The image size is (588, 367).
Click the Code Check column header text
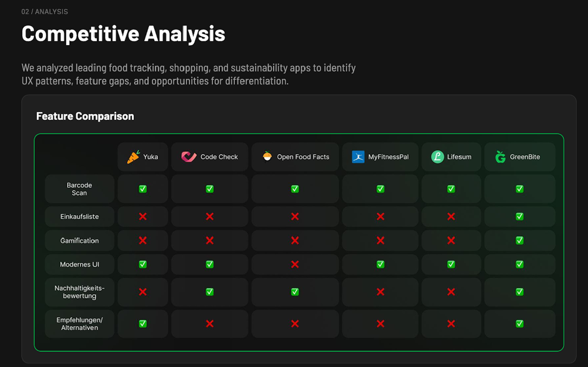click(x=219, y=157)
